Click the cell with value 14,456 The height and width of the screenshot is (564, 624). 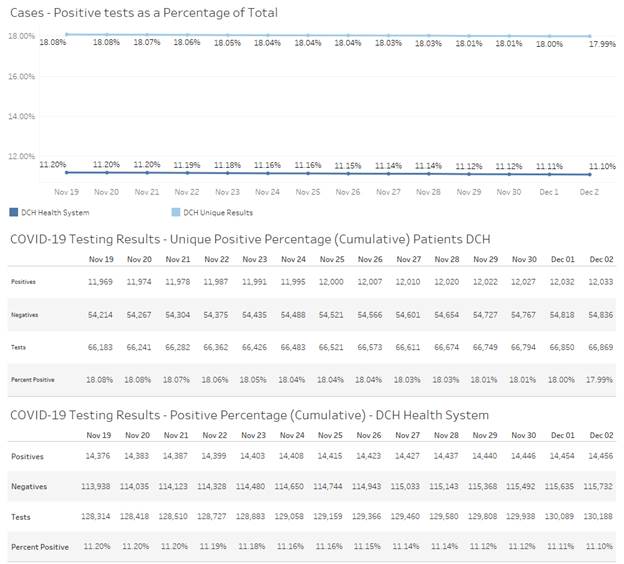pyautogui.click(x=601, y=456)
